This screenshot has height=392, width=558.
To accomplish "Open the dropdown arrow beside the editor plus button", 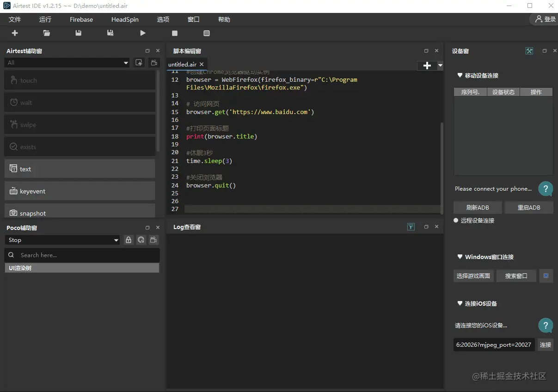I will click(440, 66).
